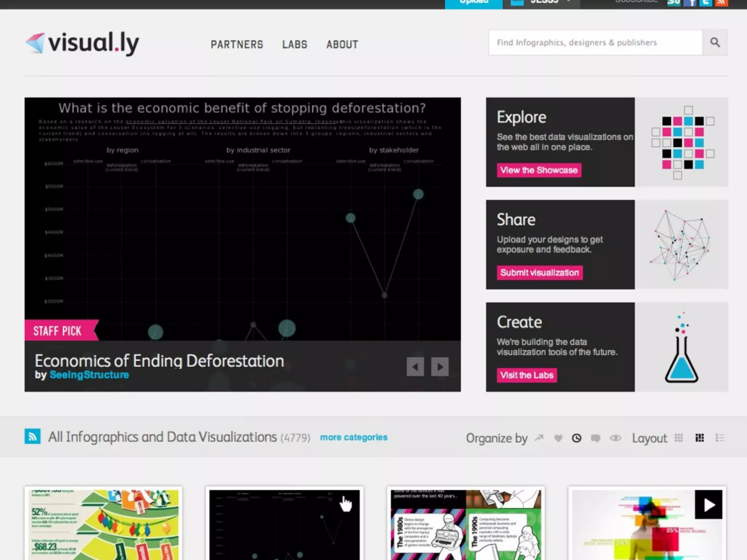Organize infographics by trending arrow icon
747x560 pixels.
click(x=539, y=438)
